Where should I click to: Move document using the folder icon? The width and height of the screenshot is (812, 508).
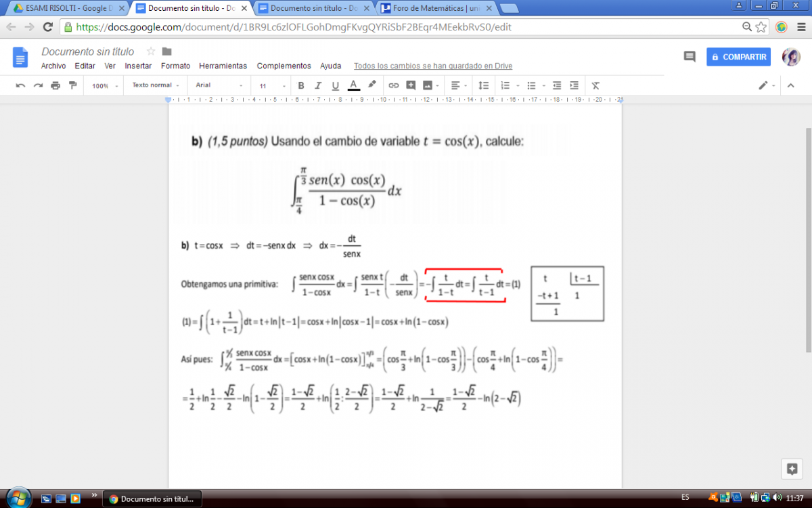167,51
